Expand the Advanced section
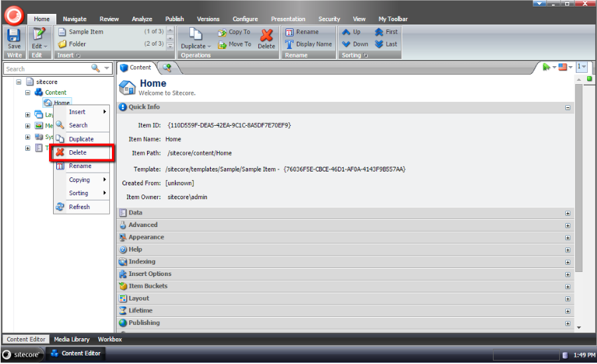The width and height of the screenshot is (597, 364). point(568,226)
